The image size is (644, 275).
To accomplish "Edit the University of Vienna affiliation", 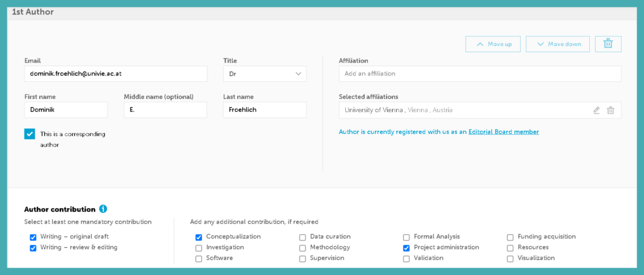I will pyautogui.click(x=596, y=110).
